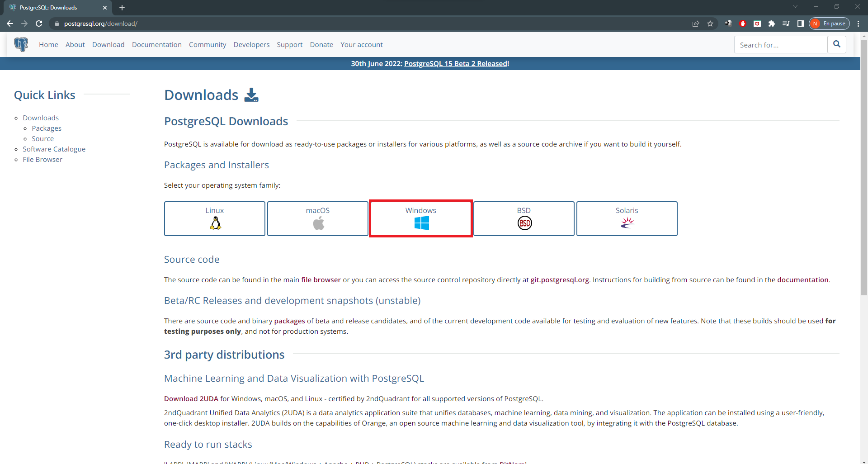Click the PostgreSQL elephant logo
The width and height of the screenshot is (868, 464).
click(x=21, y=44)
